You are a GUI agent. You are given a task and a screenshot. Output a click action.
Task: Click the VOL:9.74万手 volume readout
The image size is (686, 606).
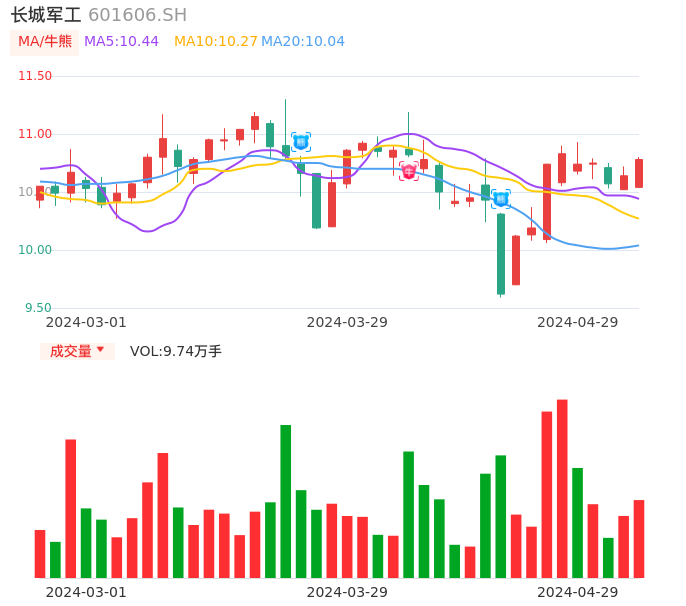pyautogui.click(x=176, y=351)
